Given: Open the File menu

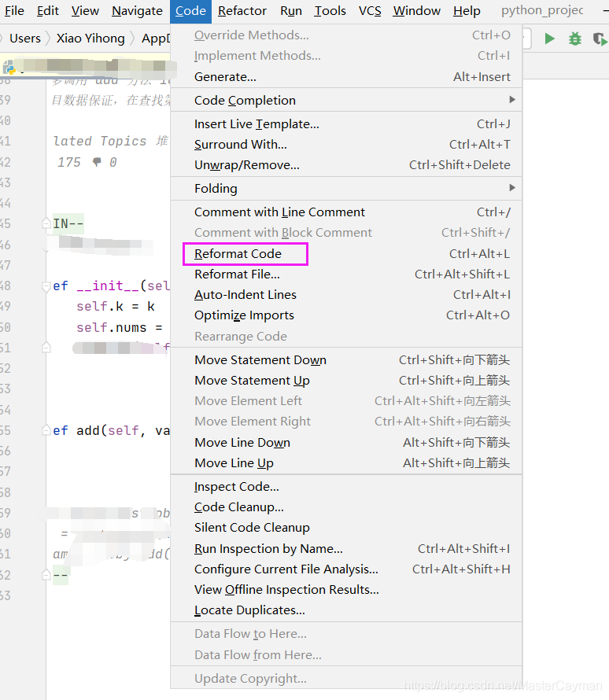Looking at the screenshot, I should point(14,11).
